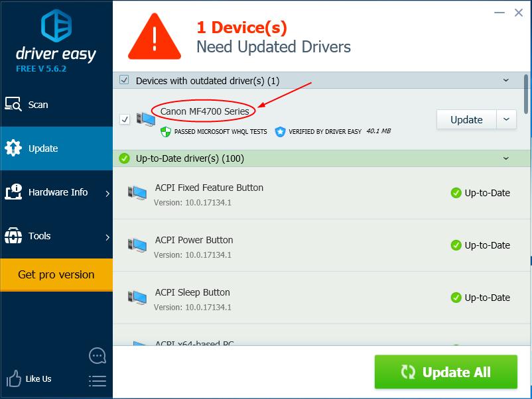
Task: Expand the Tools submenu arrow
Action: [x=107, y=237]
